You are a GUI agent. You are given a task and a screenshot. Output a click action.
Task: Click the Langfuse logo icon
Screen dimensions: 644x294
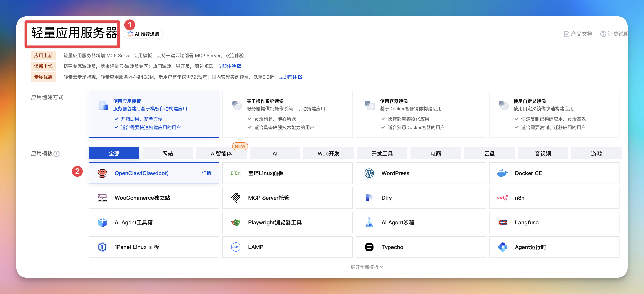pos(502,222)
